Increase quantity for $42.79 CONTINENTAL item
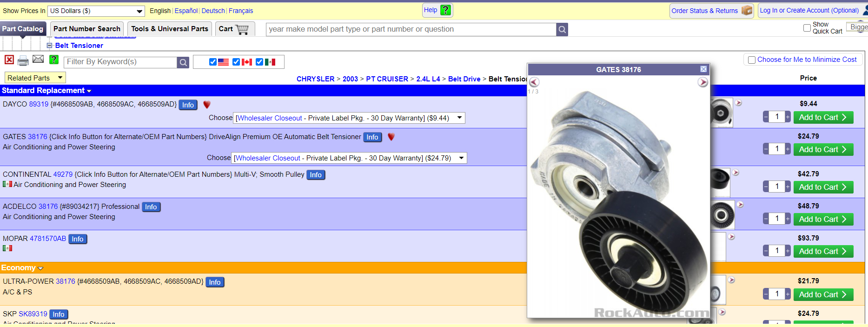This screenshot has height=327, width=868. click(x=788, y=187)
